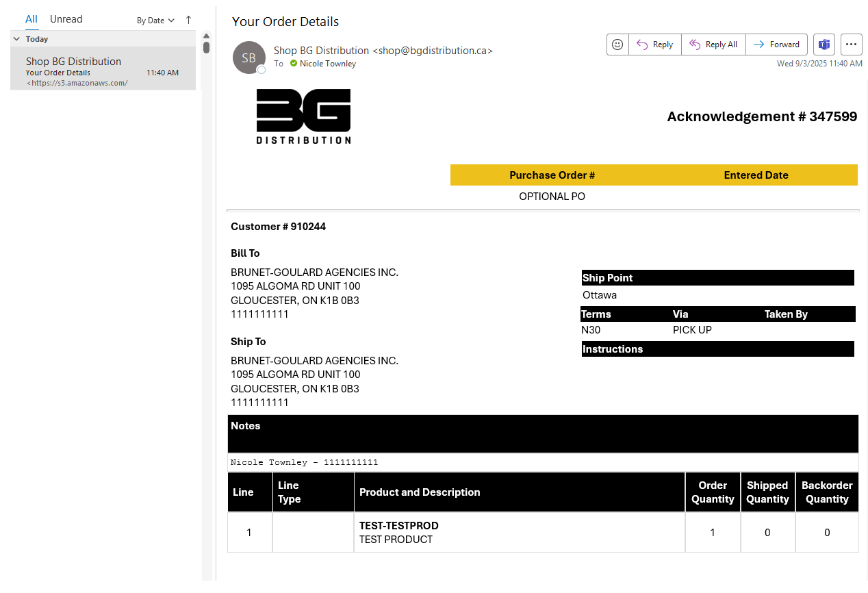Click the BG Distribution logo
868x593 pixels.
click(303, 116)
